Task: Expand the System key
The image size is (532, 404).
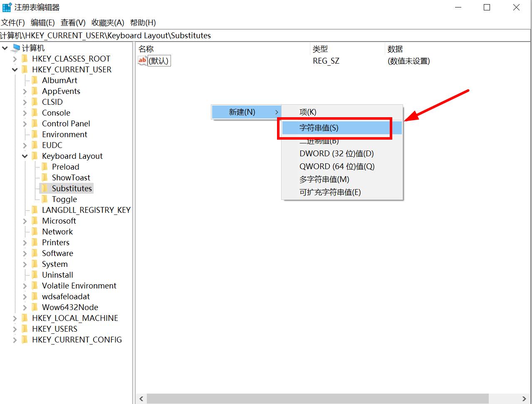Action: (x=25, y=264)
